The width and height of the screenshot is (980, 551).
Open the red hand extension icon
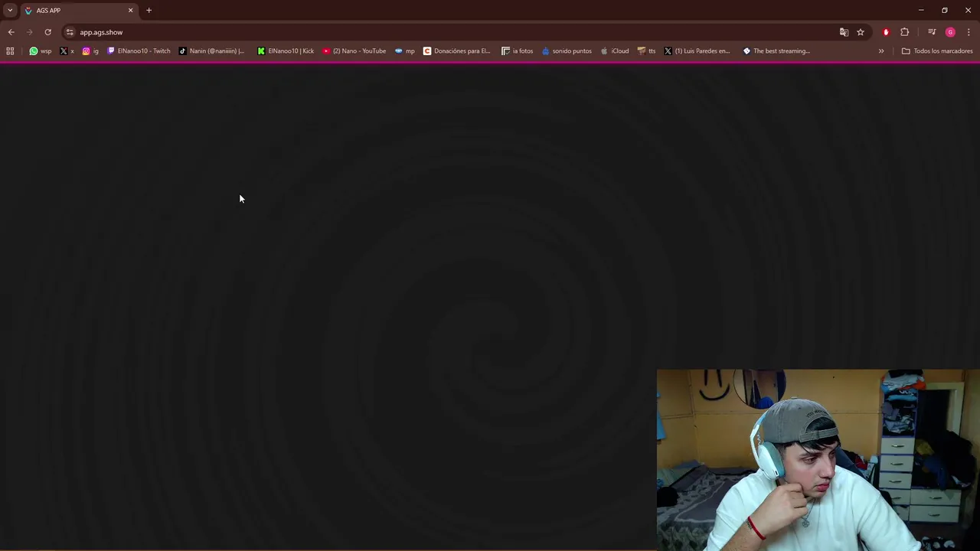pyautogui.click(x=886, y=32)
